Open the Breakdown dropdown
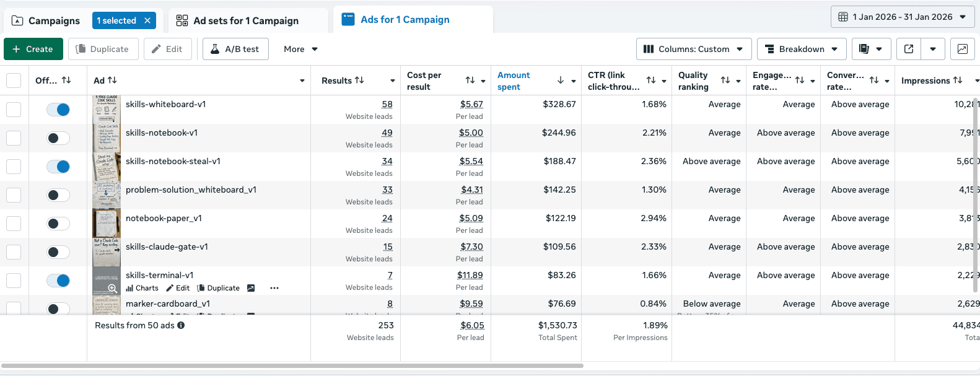The height and width of the screenshot is (376, 980). pyautogui.click(x=802, y=49)
